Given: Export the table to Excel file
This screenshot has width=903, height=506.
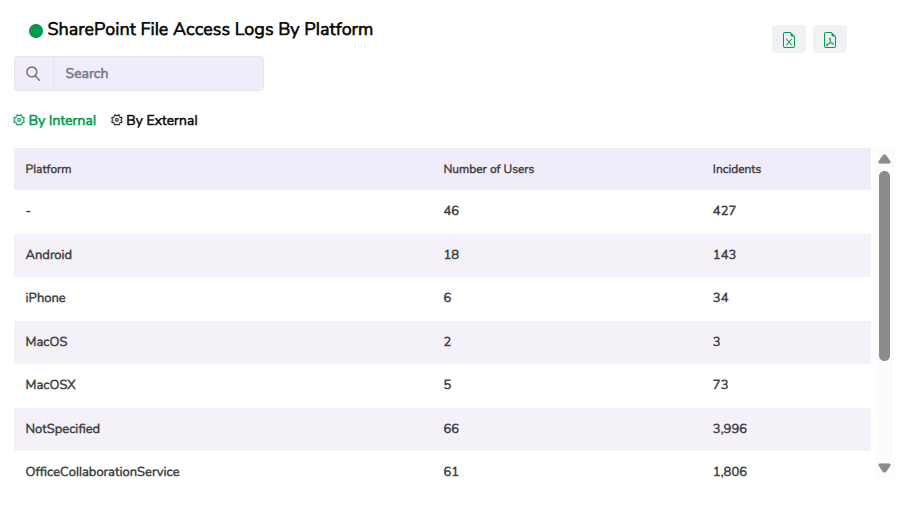Looking at the screenshot, I should [788, 40].
